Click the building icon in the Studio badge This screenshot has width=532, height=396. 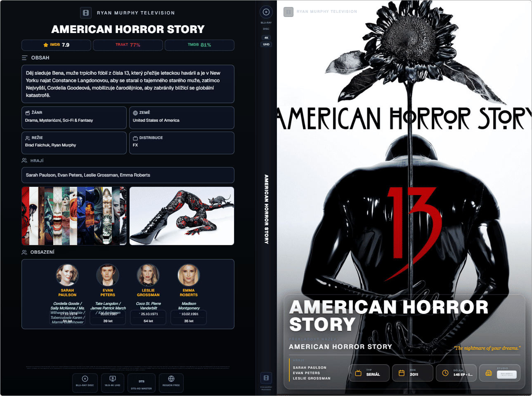(489, 373)
